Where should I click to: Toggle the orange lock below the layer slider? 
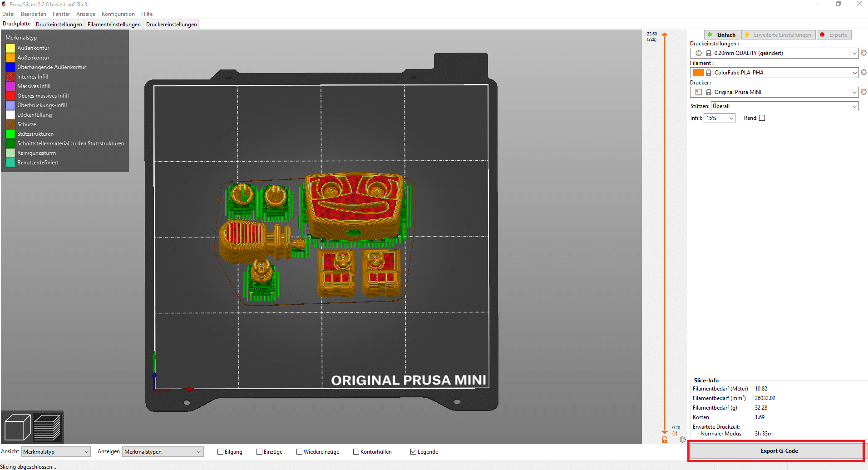665,440
